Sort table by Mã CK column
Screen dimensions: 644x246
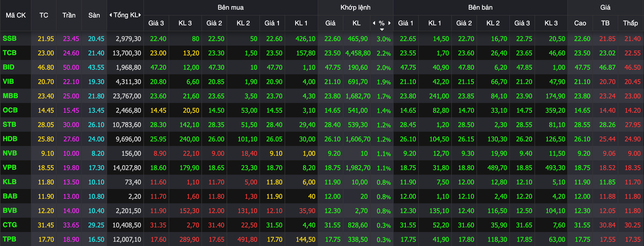(x=16, y=15)
